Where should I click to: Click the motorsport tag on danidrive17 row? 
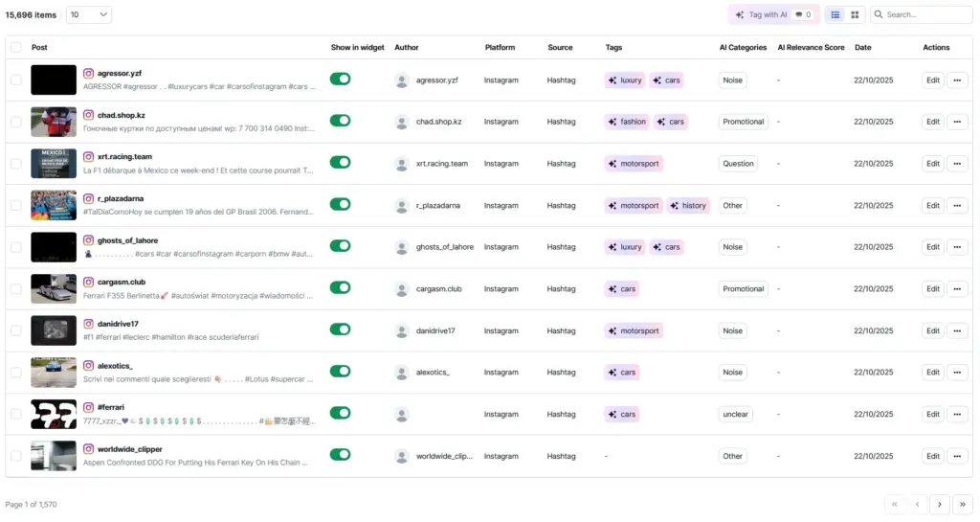click(634, 330)
